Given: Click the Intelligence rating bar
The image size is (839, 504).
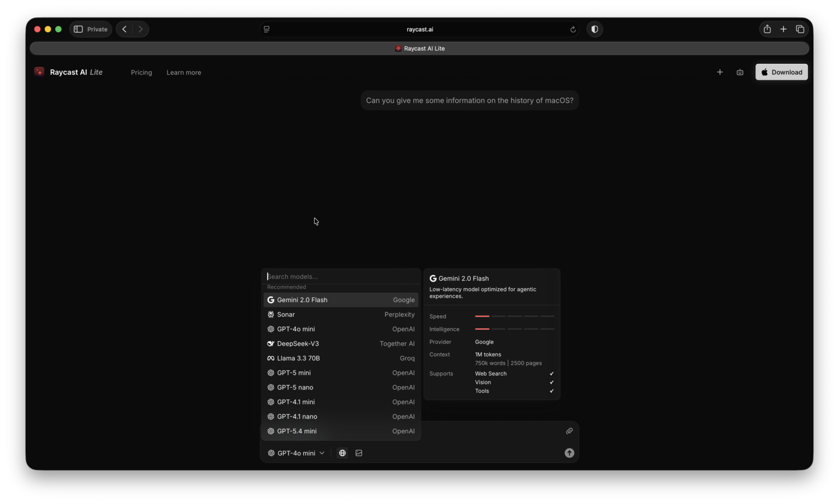Looking at the screenshot, I should point(515,329).
